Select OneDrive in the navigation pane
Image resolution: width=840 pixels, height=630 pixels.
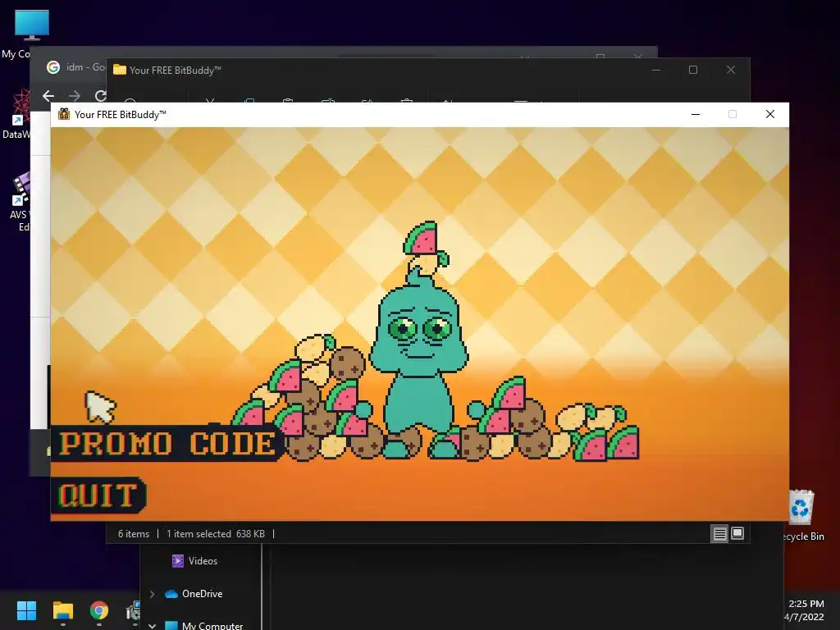coord(202,594)
